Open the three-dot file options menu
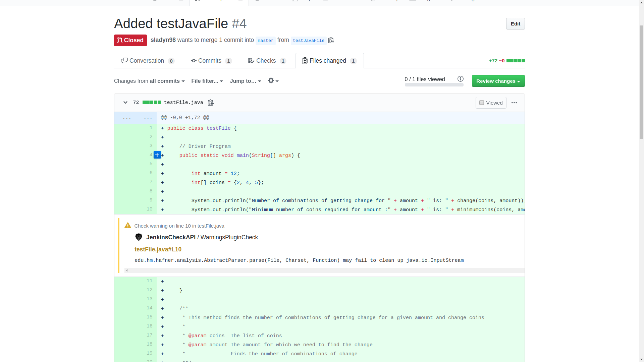This screenshot has width=644, height=362. [x=514, y=103]
